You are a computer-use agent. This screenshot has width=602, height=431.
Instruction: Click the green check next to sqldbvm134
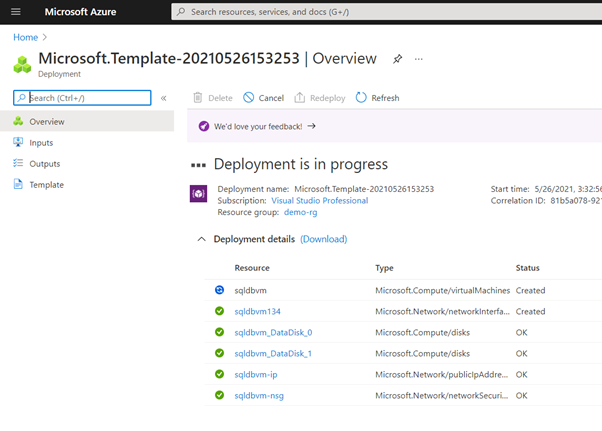click(219, 311)
